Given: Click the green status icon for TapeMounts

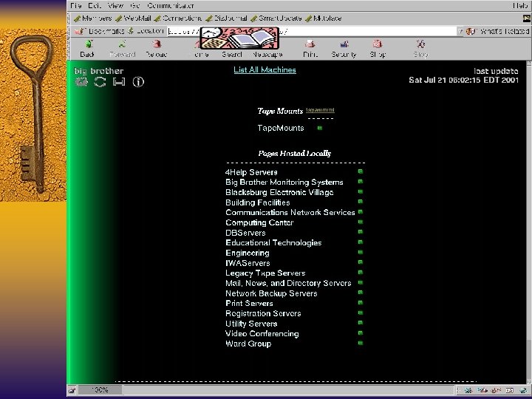Looking at the screenshot, I should 320,128.
